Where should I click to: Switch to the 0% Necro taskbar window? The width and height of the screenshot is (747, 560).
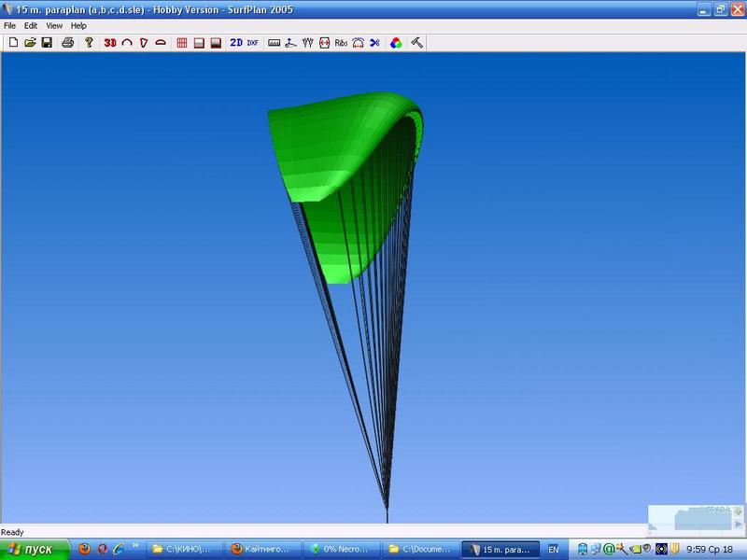[x=345, y=550]
